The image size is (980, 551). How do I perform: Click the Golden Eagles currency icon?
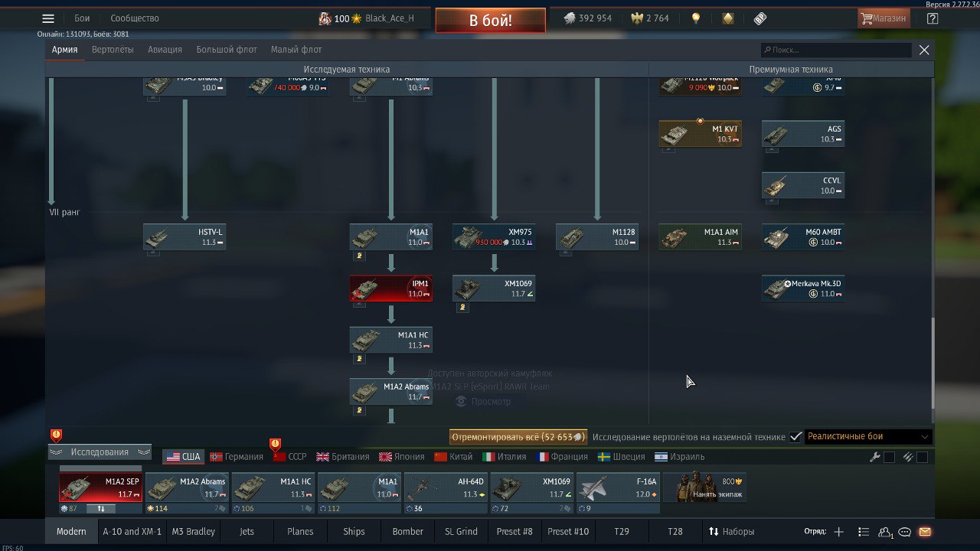637,18
